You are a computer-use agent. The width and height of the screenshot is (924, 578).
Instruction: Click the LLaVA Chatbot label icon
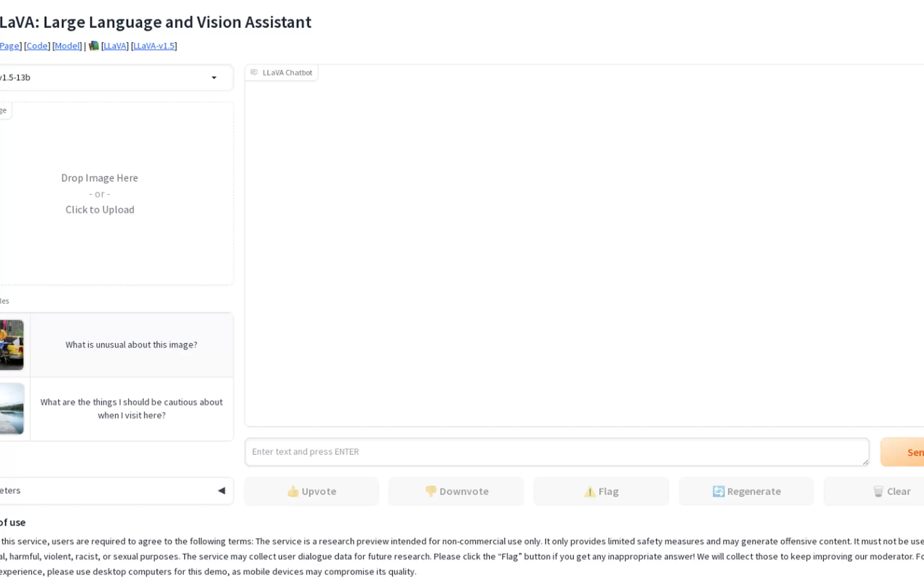tap(254, 73)
